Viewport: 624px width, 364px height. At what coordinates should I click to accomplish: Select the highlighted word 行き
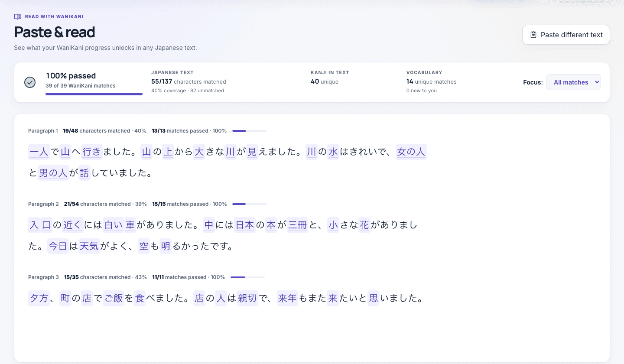(x=91, y=152)
